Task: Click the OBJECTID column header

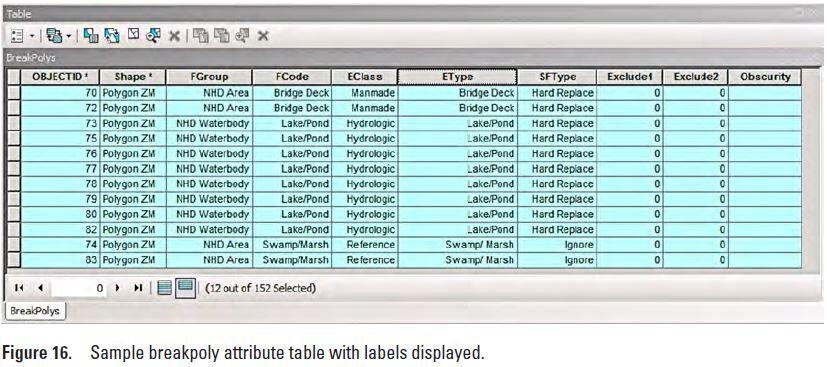Action: [60, 77]
